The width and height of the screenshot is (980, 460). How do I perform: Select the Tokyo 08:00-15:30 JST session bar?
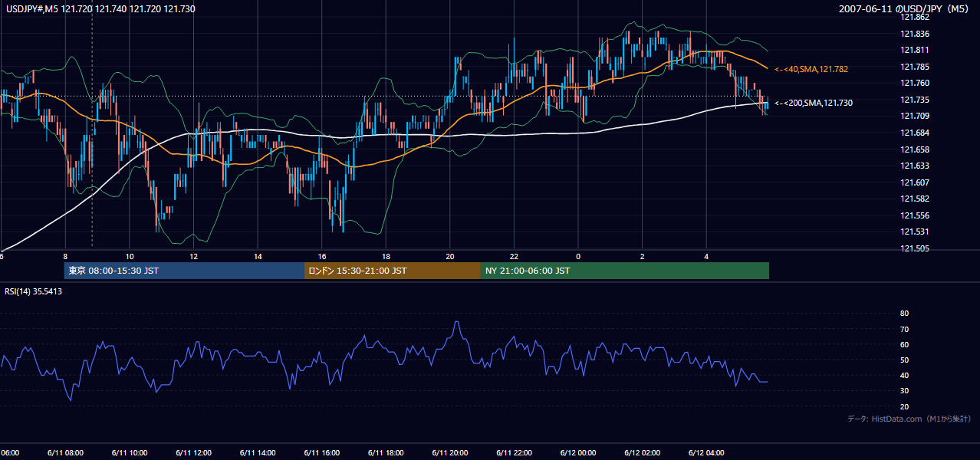(x=184, y=271)
